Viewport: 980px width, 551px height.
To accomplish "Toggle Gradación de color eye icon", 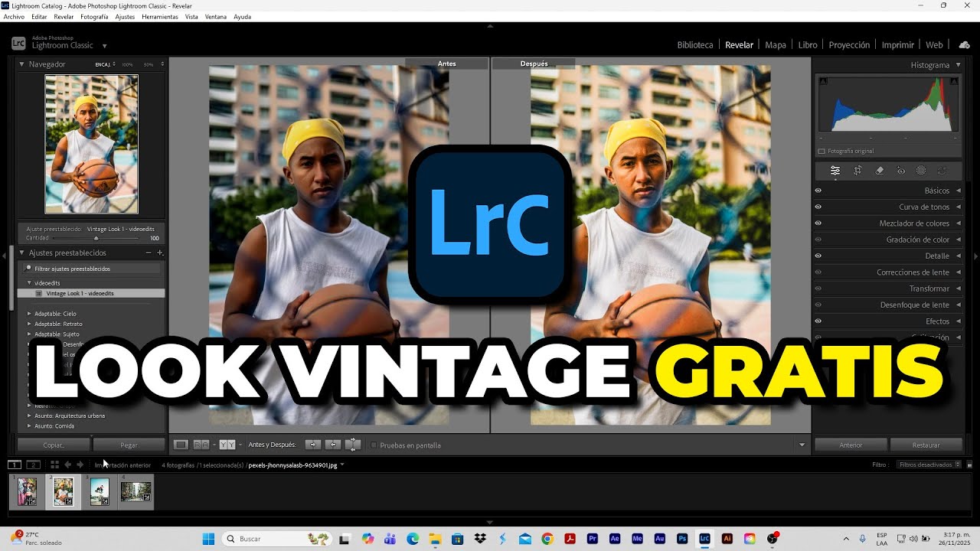I will [x=818, y=240].
